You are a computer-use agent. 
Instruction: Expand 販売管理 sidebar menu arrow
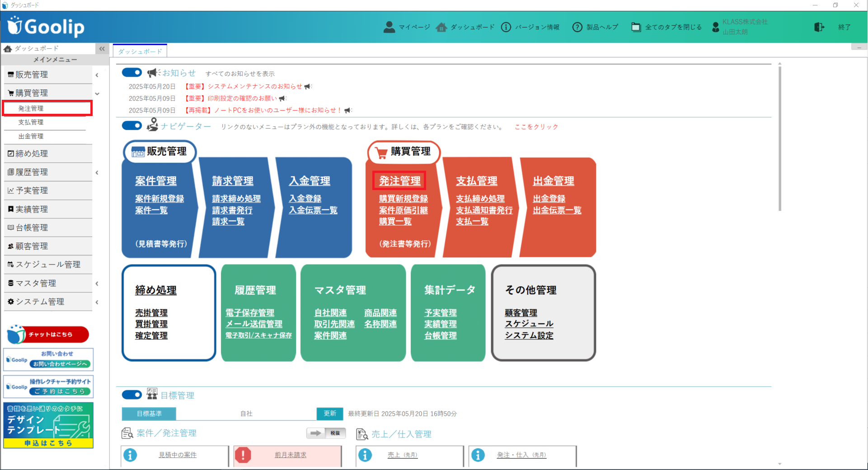[97, 75]
